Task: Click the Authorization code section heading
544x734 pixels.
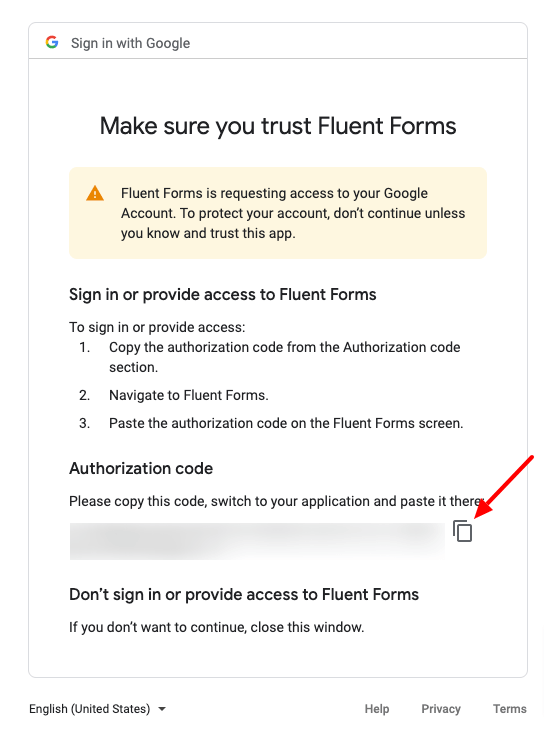Action: (141, 468)
